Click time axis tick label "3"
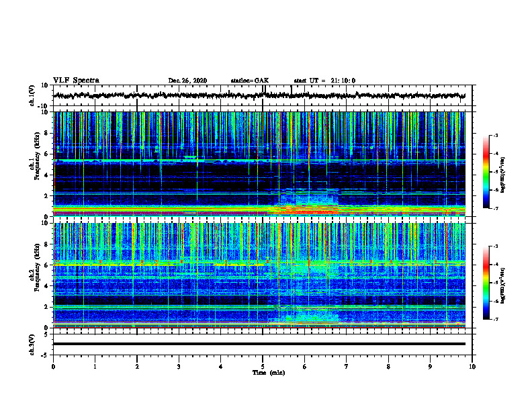Screen dimensions: 532x411 coord(179,367)
